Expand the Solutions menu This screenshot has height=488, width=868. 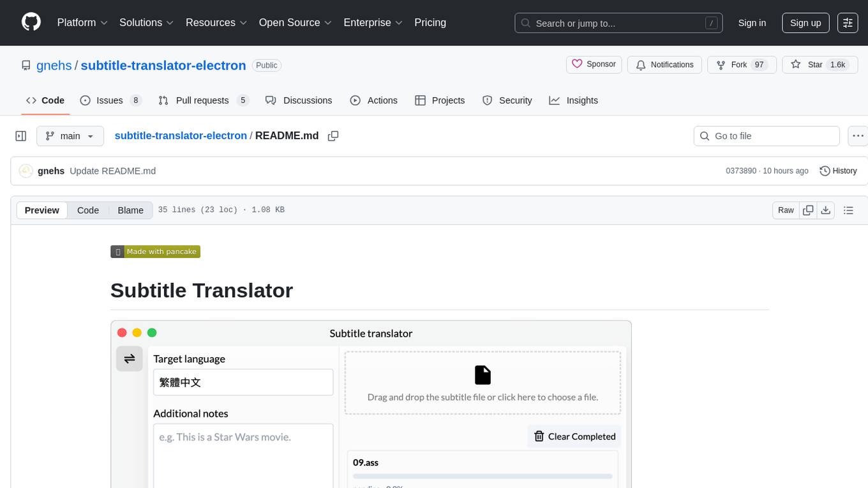pos(146,22)
